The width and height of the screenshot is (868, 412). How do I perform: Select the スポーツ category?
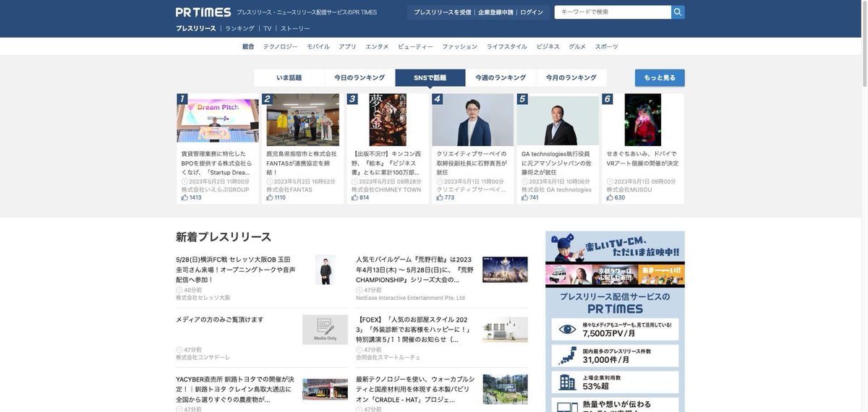point(607,46)
